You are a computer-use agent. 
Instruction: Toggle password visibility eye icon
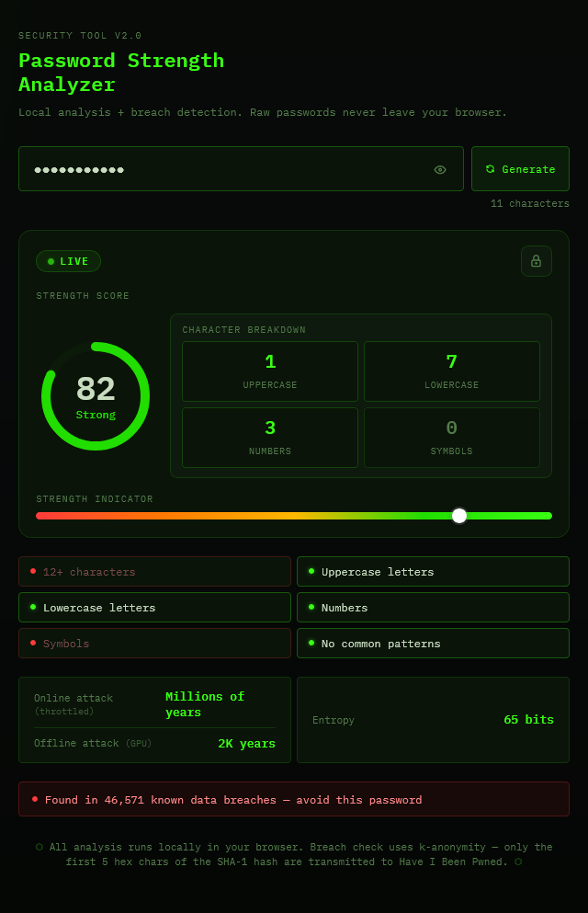tap(440, 169)
